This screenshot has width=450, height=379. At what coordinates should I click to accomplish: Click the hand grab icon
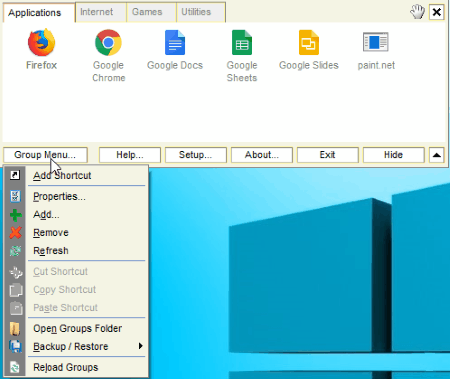coord(417,12)
